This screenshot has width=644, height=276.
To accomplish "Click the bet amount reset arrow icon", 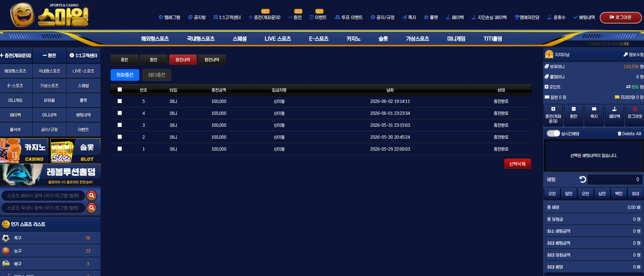I will 583,179.
